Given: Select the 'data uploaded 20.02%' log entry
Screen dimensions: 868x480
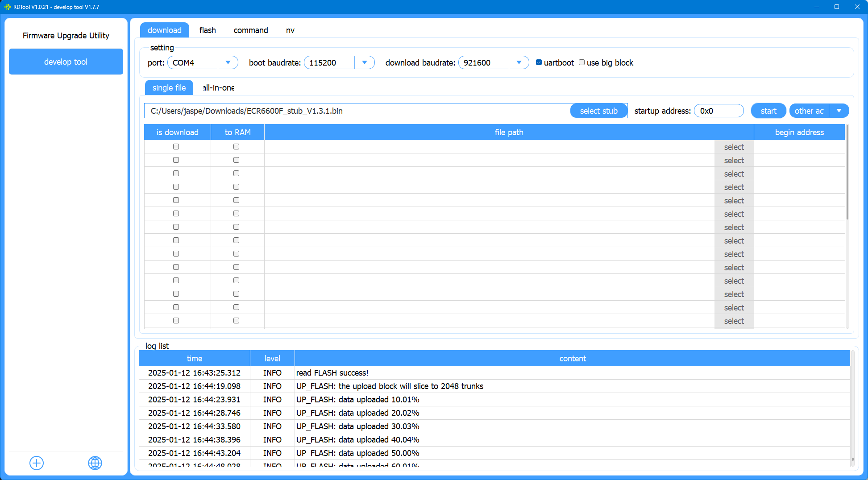Looking at the screenshot, I should (494, 413).
